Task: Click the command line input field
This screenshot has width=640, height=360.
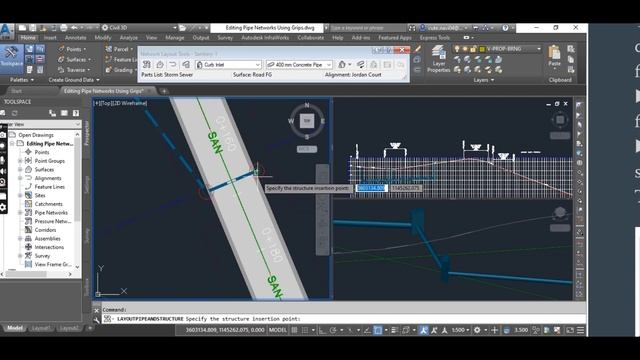Action: [343, 319]
